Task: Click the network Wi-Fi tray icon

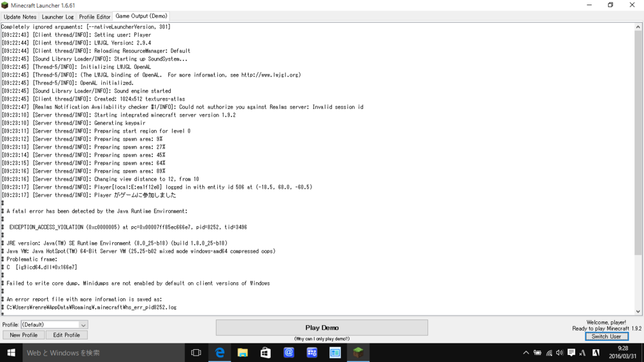Action: point(549,352)
